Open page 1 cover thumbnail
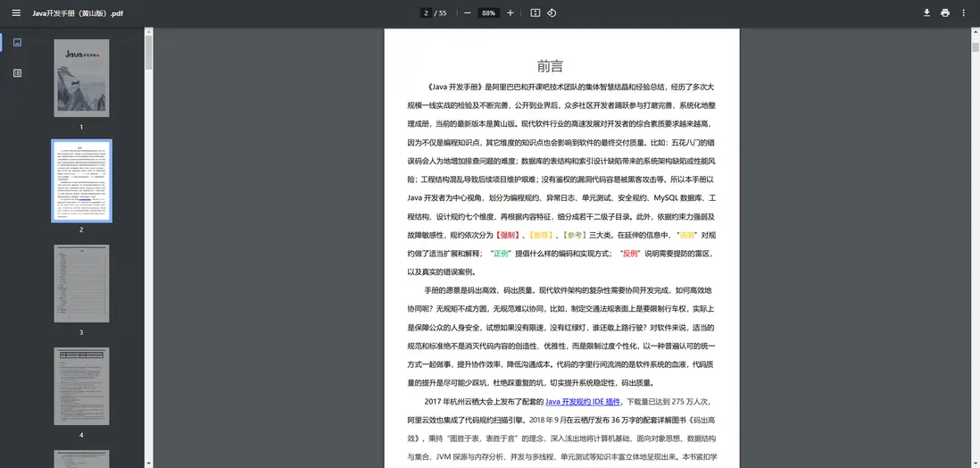Viewport: 980px width, 468px height. [x=81, y=79]
